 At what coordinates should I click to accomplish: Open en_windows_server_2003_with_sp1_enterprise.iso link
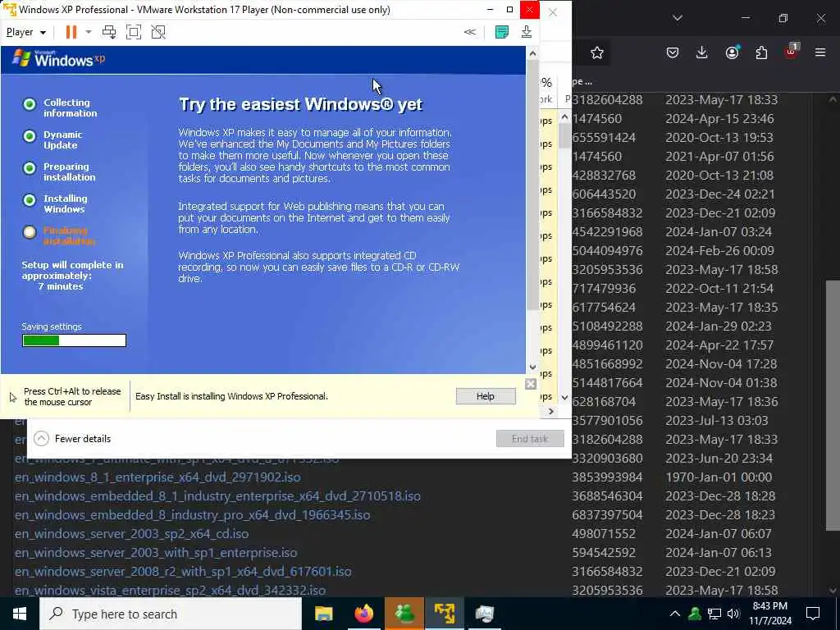pyautogui.click(x=156, y=552)
